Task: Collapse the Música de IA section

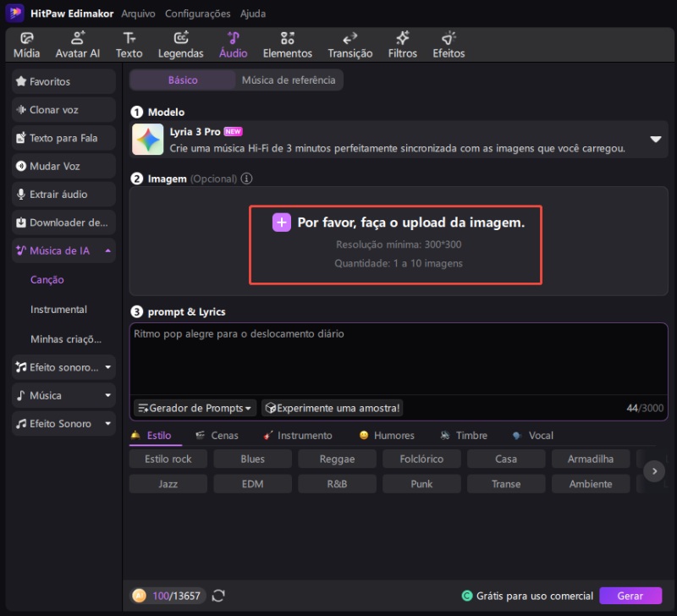Action: [108, 250]
